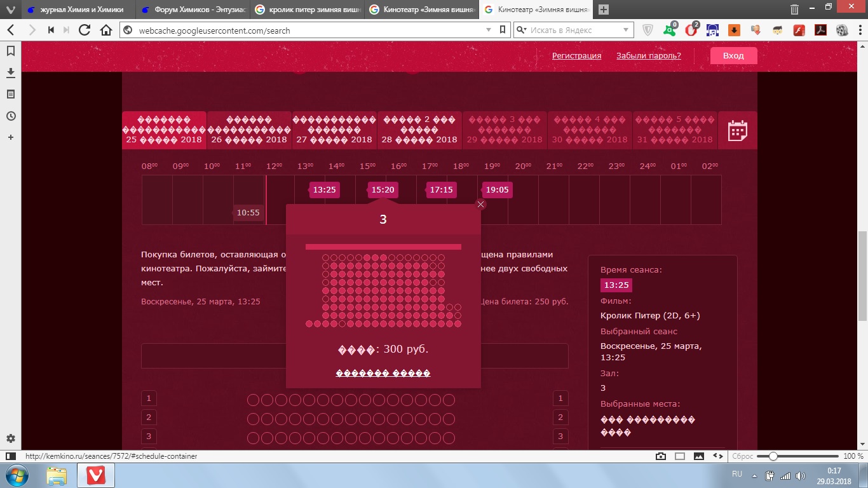Select the 26 2018 date tab
The height and width of the screenshot is (488, 868).
click(x=249, y=130)
